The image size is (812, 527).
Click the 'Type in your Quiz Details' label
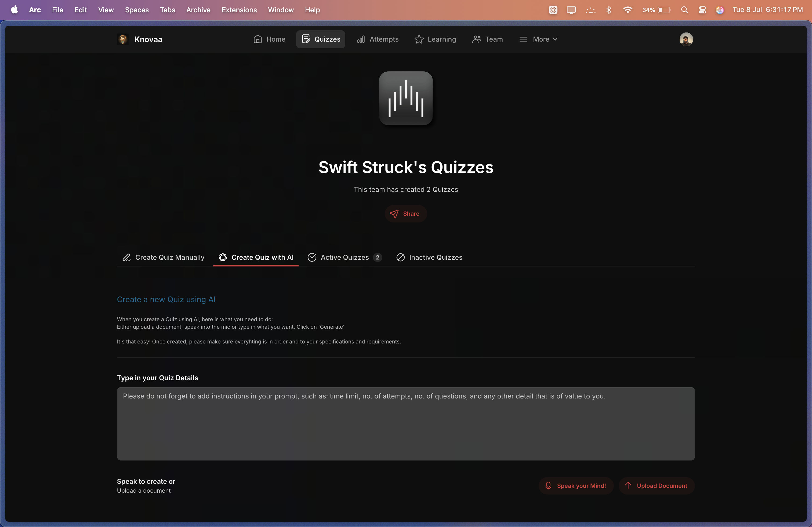coord(157,378)
